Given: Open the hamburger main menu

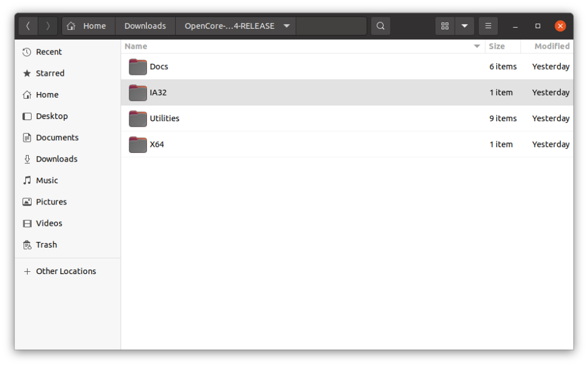Looking at the screenshot, I should coord(488,26).
